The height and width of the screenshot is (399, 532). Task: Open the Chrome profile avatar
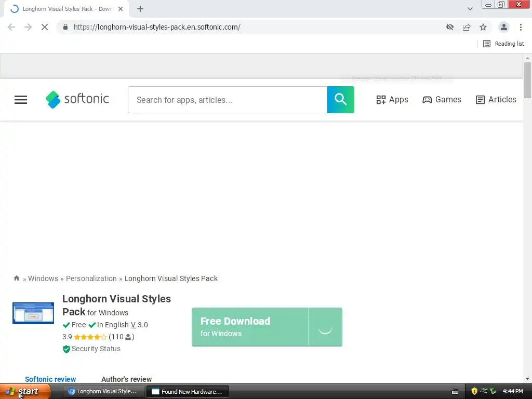(504, 27)
